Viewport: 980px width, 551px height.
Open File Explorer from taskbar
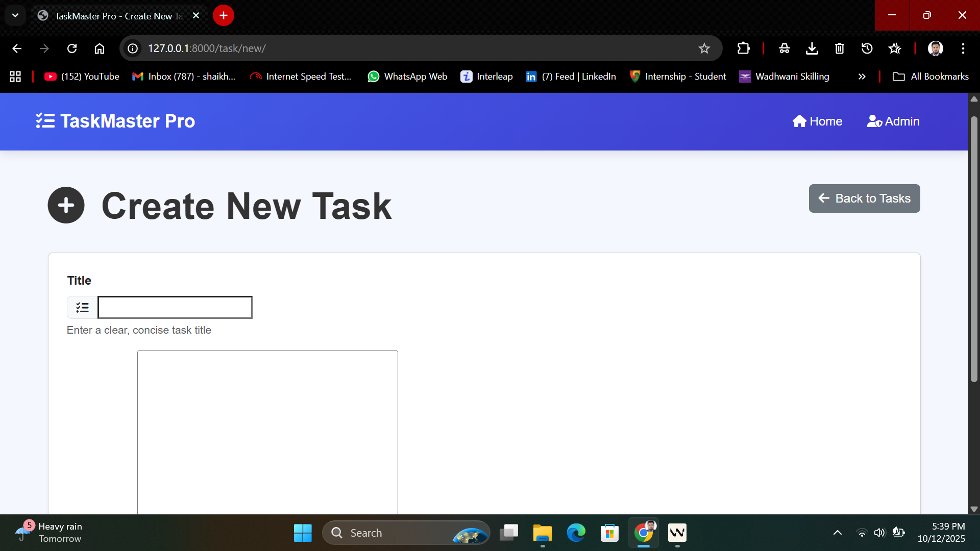click(543, 533)
